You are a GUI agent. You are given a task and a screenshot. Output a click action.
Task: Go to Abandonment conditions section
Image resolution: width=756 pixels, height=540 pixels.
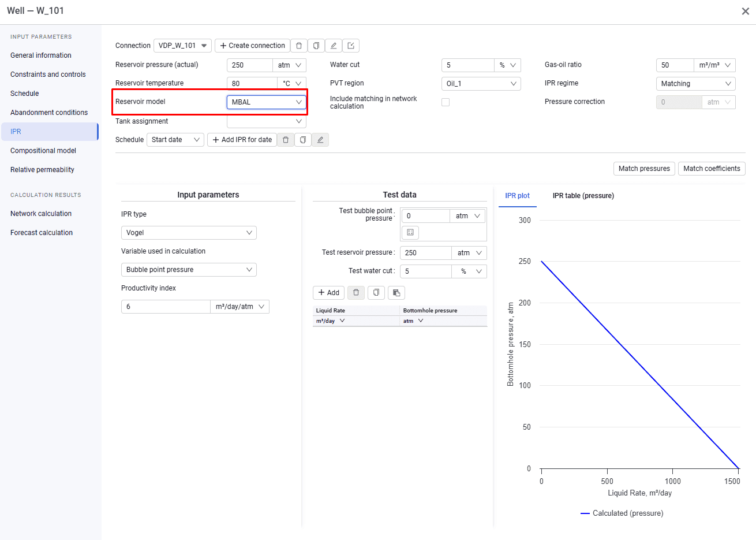click(x=49, y=113)
